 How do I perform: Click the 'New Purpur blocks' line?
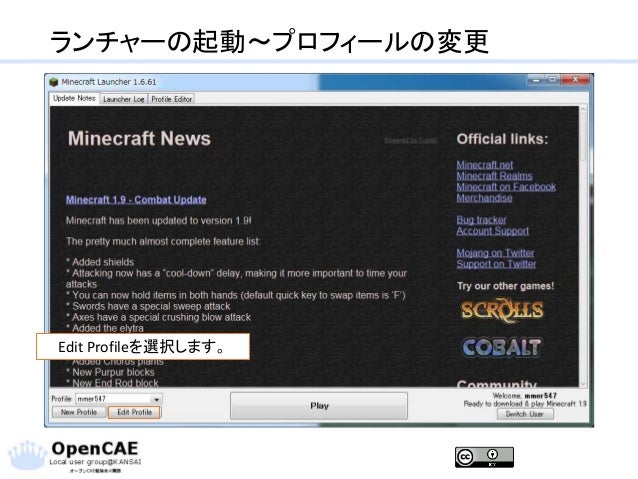(x=110, y=372)
